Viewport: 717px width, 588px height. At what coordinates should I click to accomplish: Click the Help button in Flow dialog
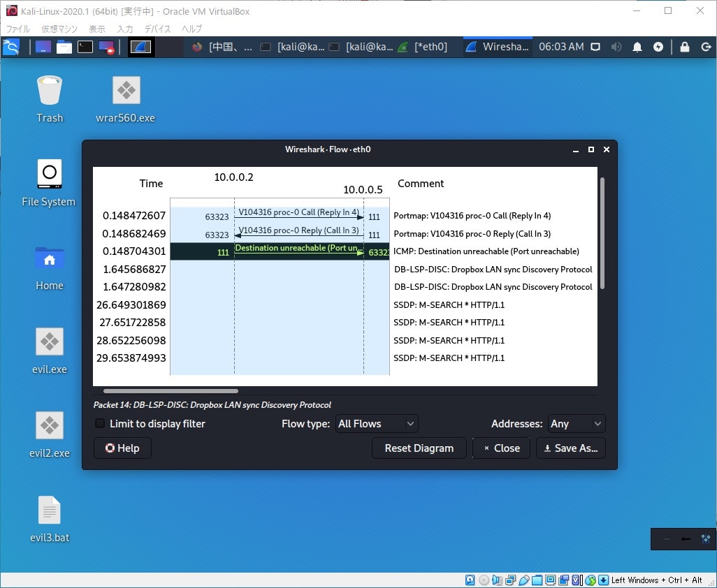click(122, 448)
